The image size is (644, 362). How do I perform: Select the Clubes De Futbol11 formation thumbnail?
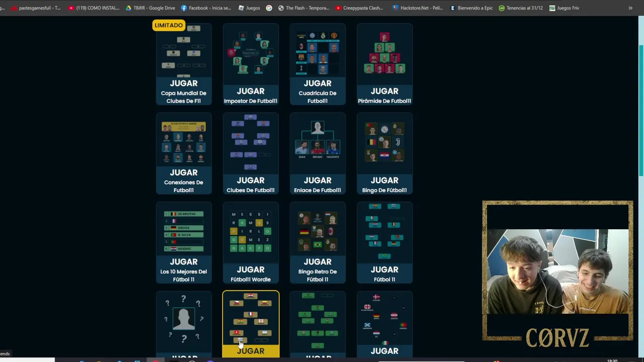(251, 142)
